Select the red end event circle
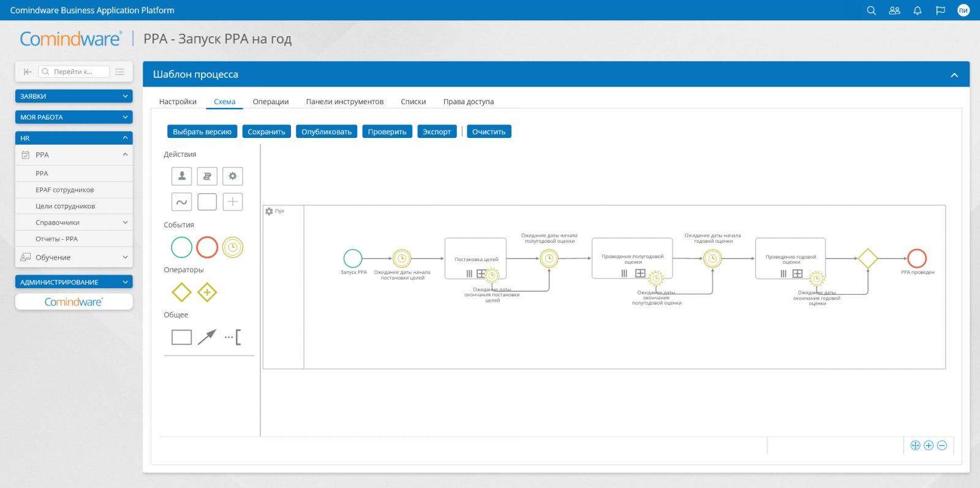This screenshot has height=488, width=980. (x=207, y=247)
